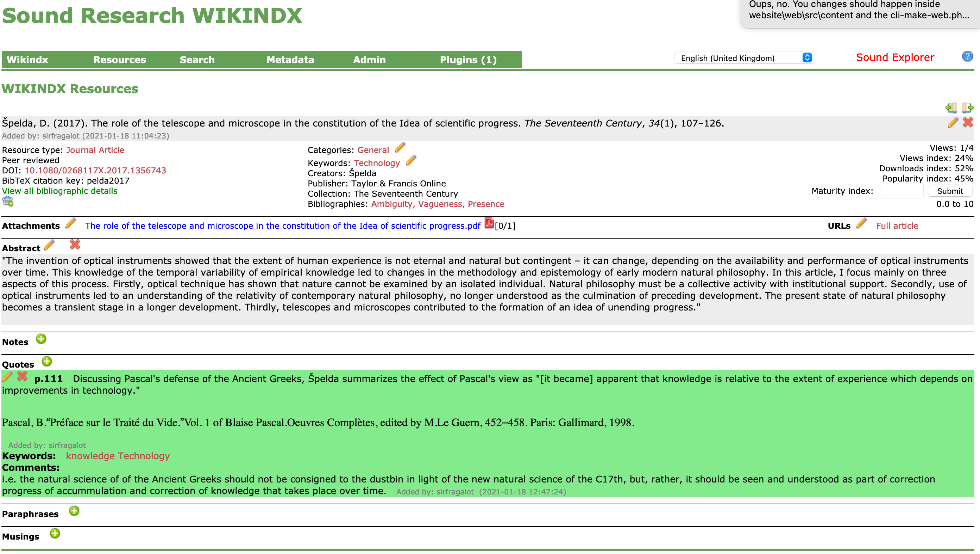Open the Wikindx menu
The height and width of the screenshot is (554, 980).
click(x=27, y=59)
